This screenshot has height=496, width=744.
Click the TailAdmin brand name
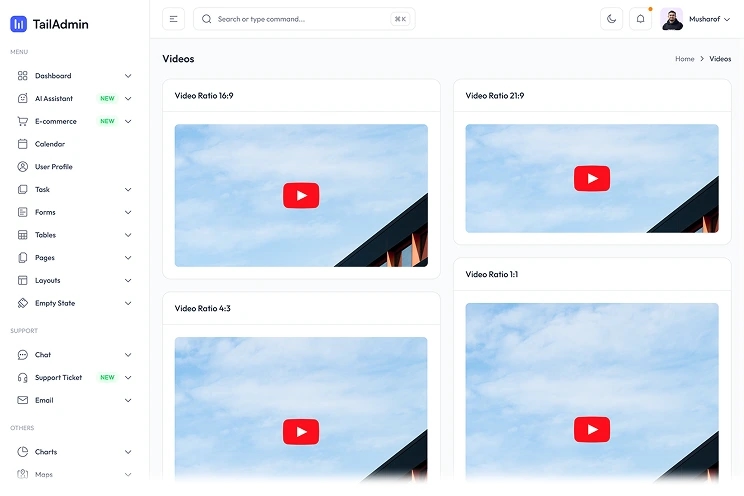[x=60, y=24]
